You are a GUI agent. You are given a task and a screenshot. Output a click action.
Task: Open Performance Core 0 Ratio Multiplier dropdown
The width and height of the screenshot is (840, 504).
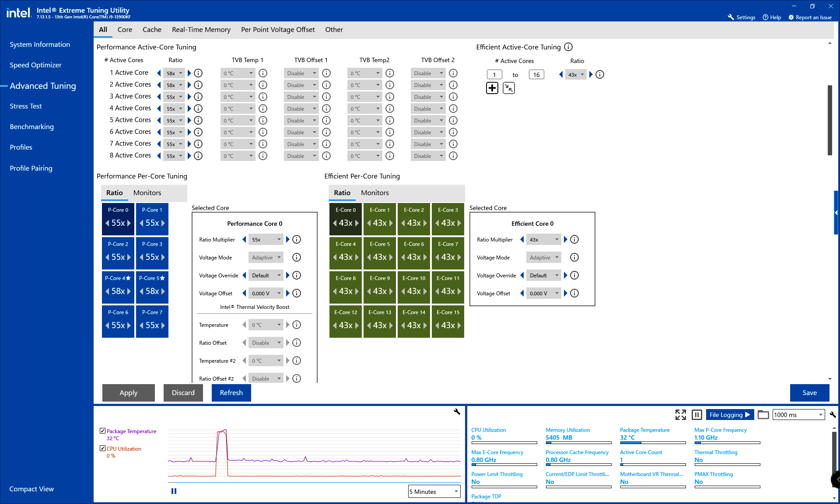click(x=266, y=239)
